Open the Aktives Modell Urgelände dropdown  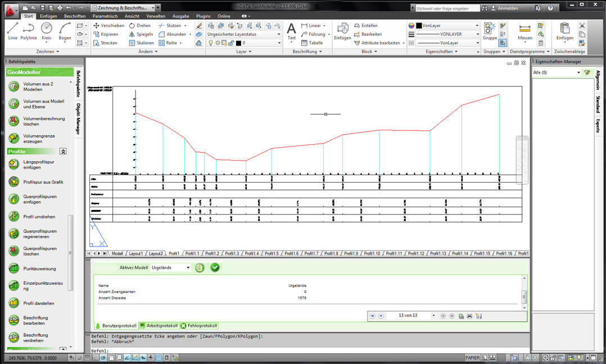[x=171, y=267]
